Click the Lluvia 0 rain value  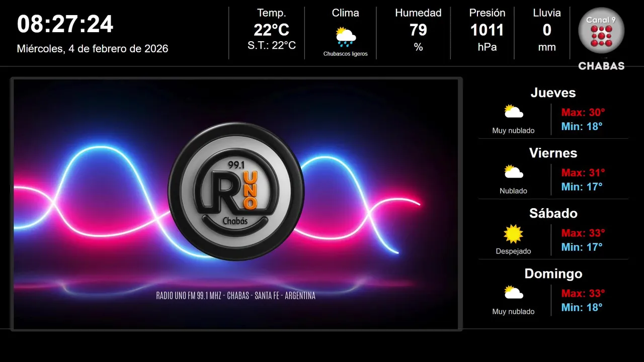[x=547, y=30]
